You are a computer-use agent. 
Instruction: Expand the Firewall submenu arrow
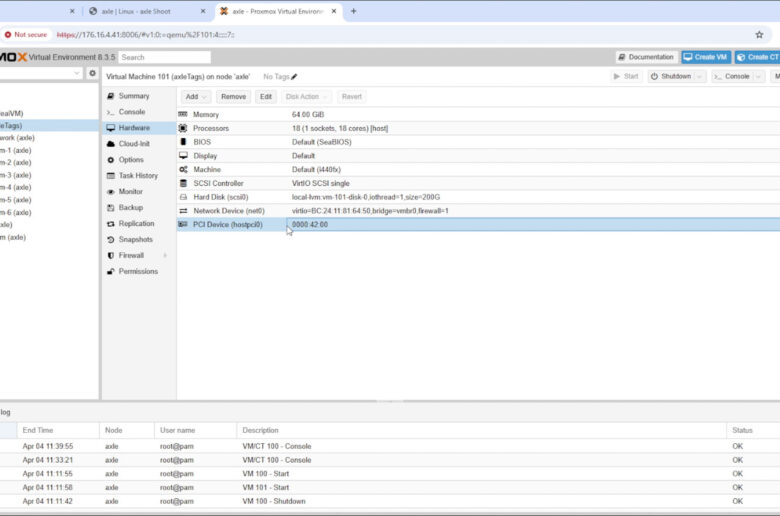[x=165, y=256]
